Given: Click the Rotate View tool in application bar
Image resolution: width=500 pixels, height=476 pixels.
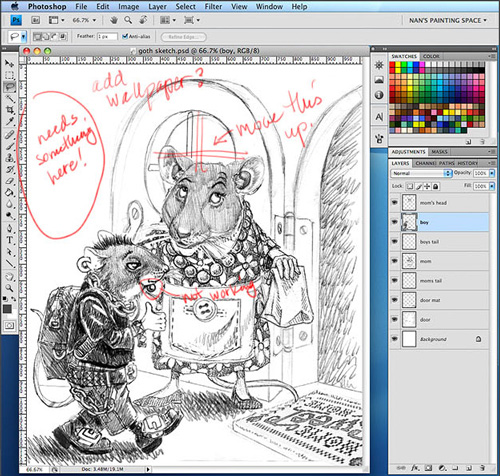Looking at the screenshot, I should click(143, 20).
